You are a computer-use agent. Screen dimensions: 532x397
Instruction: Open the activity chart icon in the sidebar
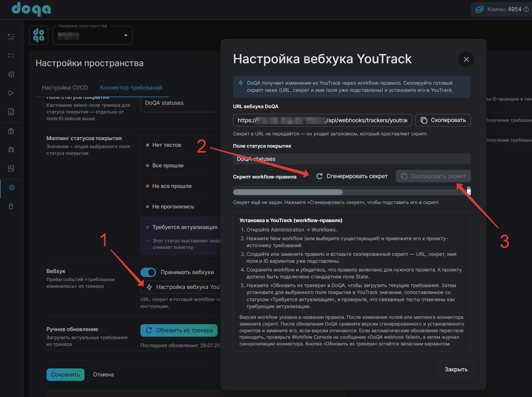coord(11,168)
